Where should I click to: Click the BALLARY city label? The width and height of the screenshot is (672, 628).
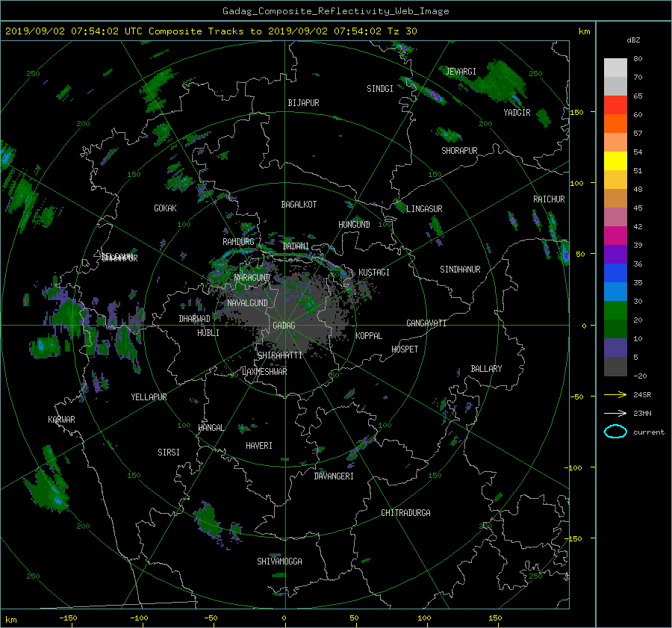486,369
